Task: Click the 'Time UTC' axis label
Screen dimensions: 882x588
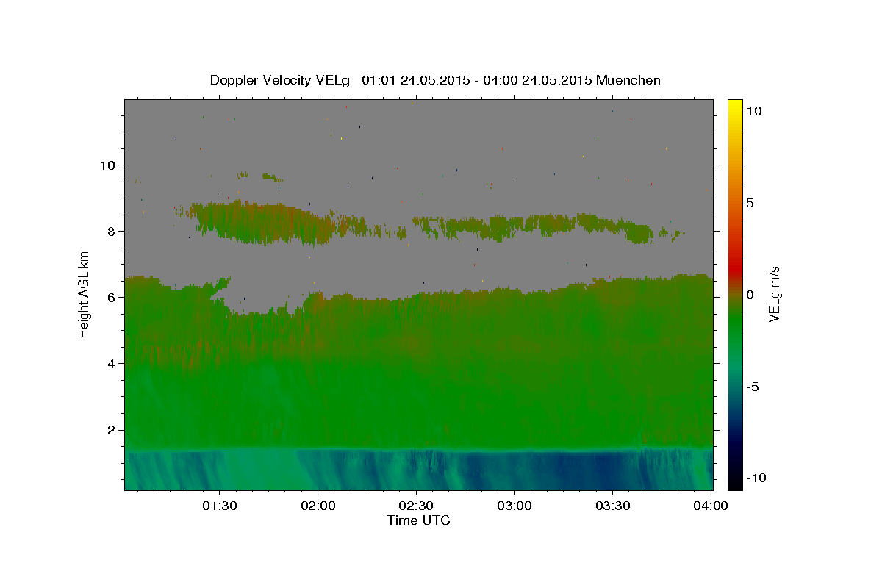Action: pyautogui.click(x=418, y=520)
